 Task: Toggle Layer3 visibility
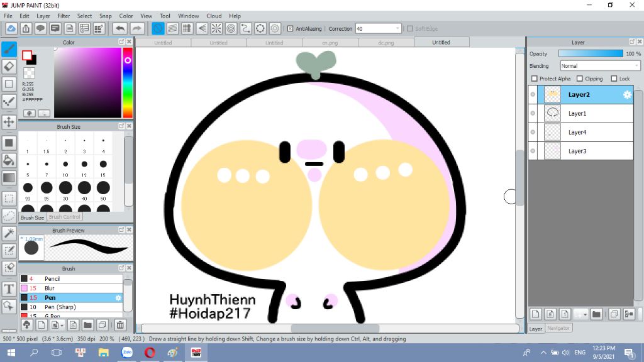coord(533,151)
